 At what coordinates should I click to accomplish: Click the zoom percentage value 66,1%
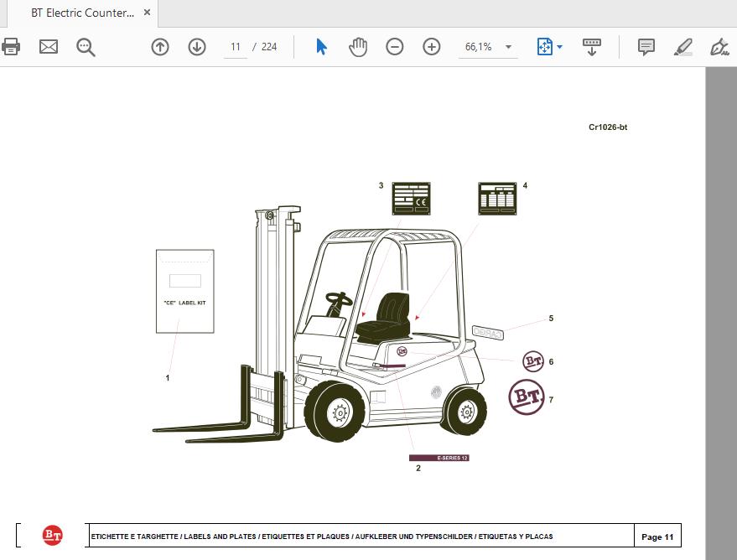(x=479, y=47)
